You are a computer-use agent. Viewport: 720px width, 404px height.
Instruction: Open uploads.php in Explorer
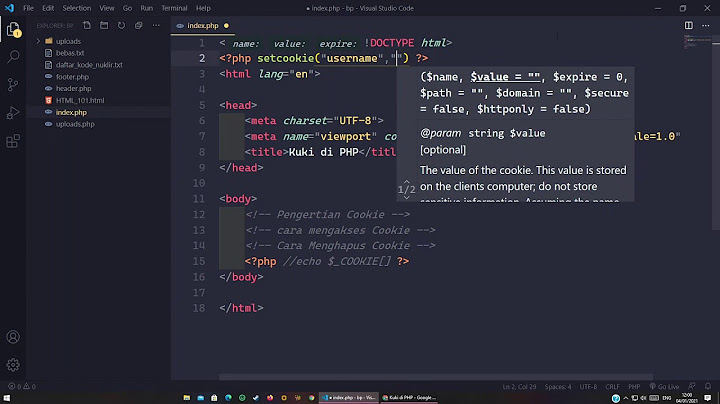click(75, 124)
